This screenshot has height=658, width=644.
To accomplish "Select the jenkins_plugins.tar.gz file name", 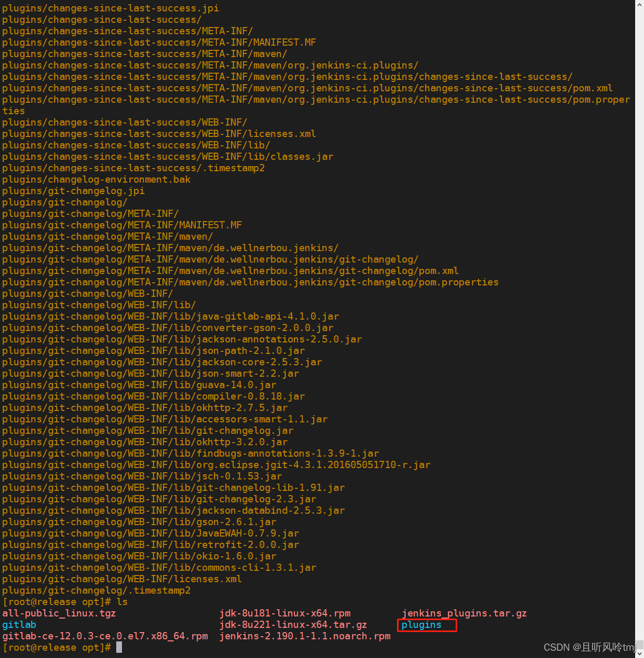I will coord(463,613).
